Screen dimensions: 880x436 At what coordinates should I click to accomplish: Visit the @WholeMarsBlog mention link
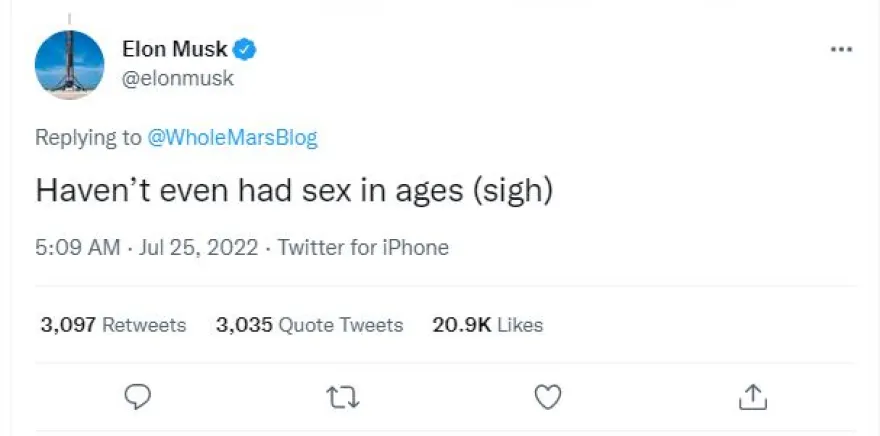pos(232,138)
